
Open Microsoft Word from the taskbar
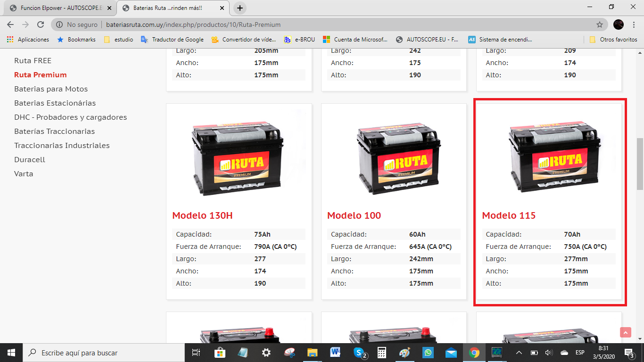coord(335,353)
